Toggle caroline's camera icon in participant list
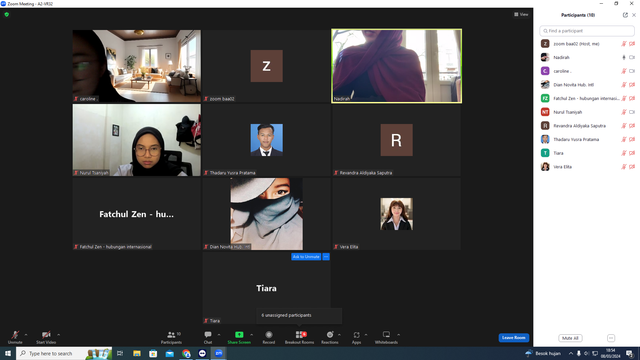 click(x=632, y=71)
